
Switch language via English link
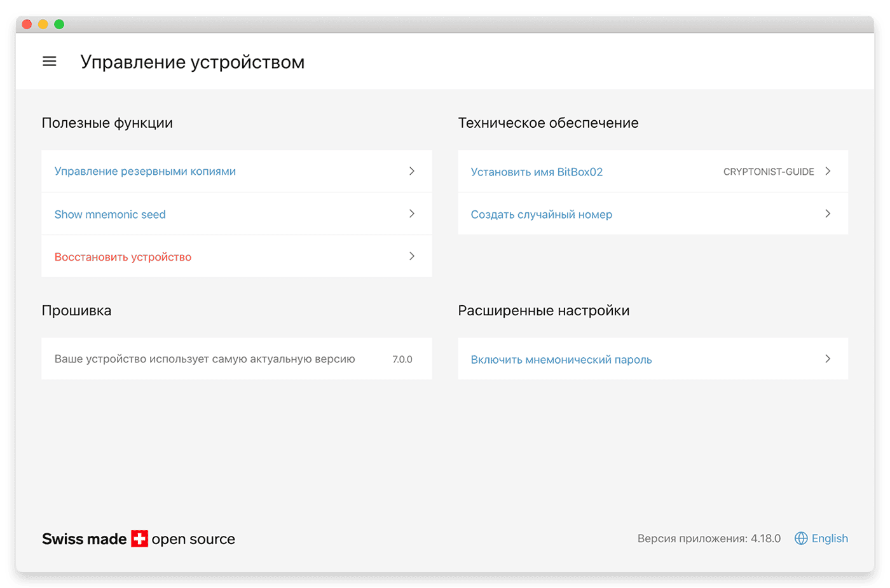(830, 538)
